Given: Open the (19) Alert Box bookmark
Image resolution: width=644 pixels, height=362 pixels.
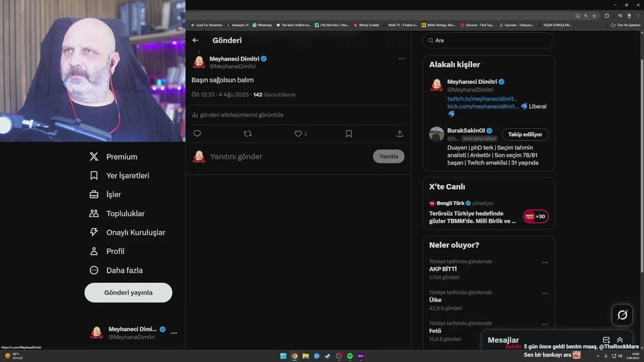Looking at the screenshot, I should pos(332,25).
